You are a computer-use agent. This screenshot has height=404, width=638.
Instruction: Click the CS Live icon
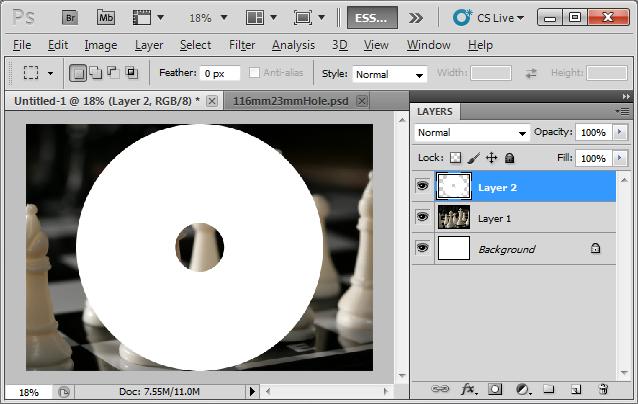tap(462, 17)
